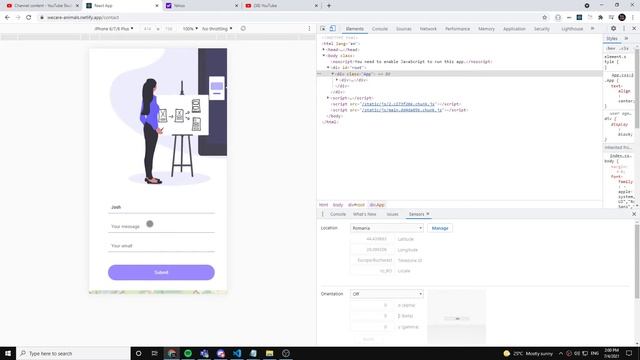Image resolution: width=640 pixels, height=360 pixels.
Task: Show more DevTools tabs chevron
Action: click(x=592, y=29)
